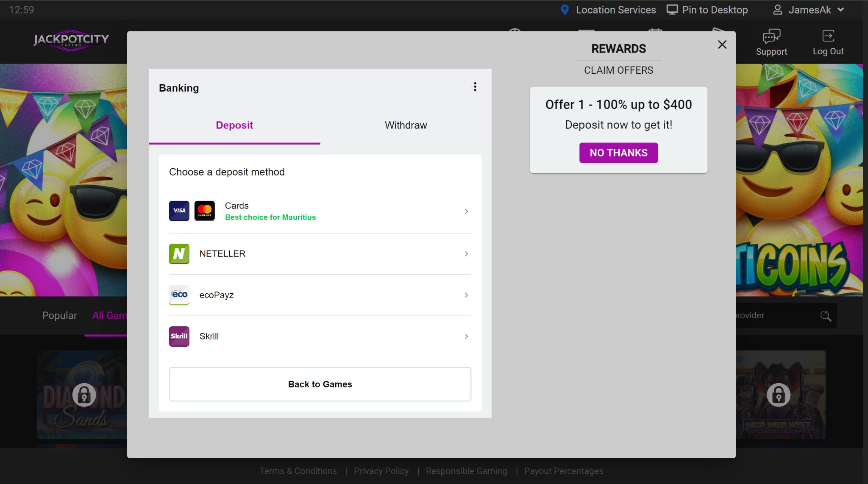Click the Skrill logo icon
This screenshot has width=868, height=484.
[179, 337]
